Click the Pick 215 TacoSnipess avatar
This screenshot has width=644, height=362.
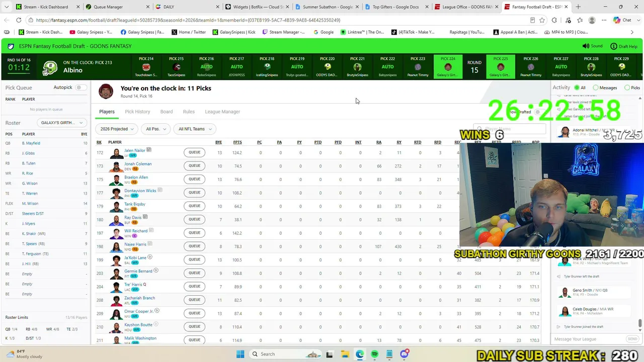177,67
